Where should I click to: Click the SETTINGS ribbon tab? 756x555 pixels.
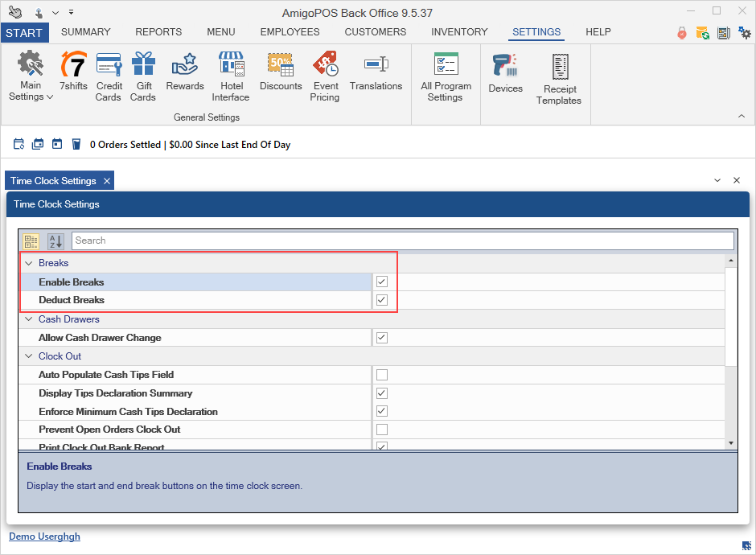tap(536, 32)
